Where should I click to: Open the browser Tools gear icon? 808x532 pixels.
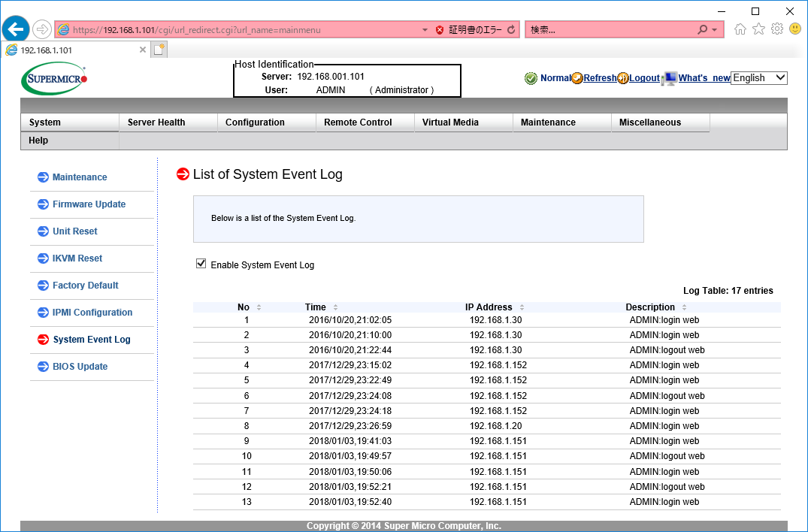pyautogui.click(x=777, y=29)
